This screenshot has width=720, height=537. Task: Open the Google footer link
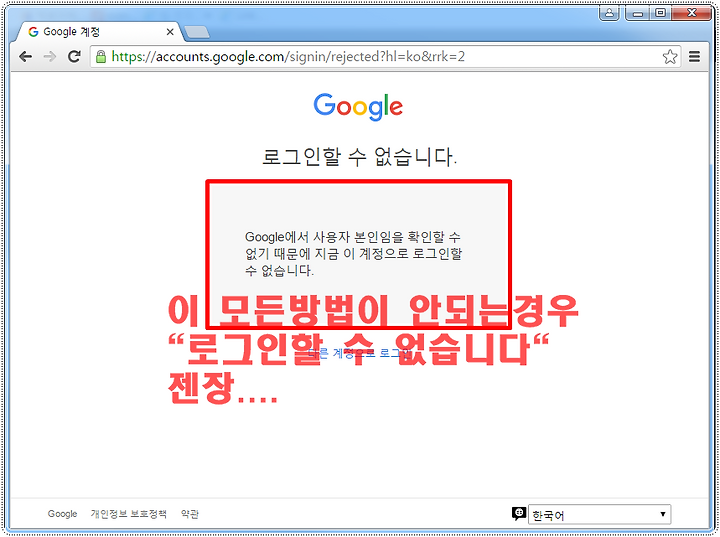(x=62, y=514)
